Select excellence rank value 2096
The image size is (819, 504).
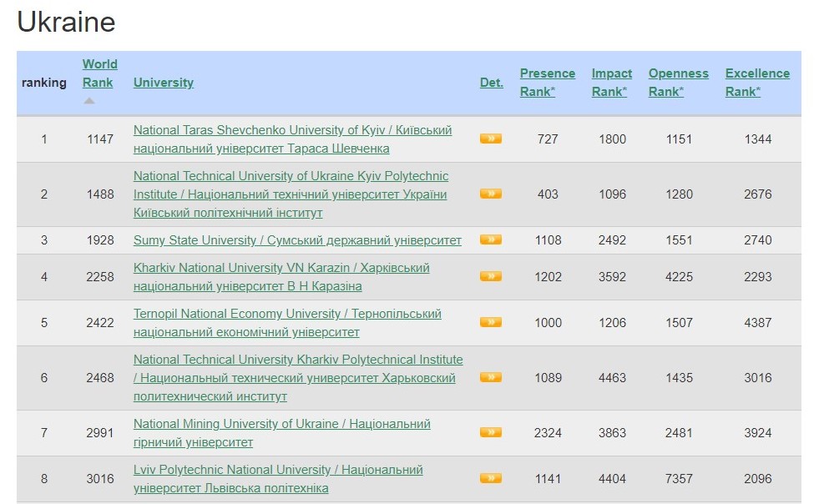coord(758,478)
